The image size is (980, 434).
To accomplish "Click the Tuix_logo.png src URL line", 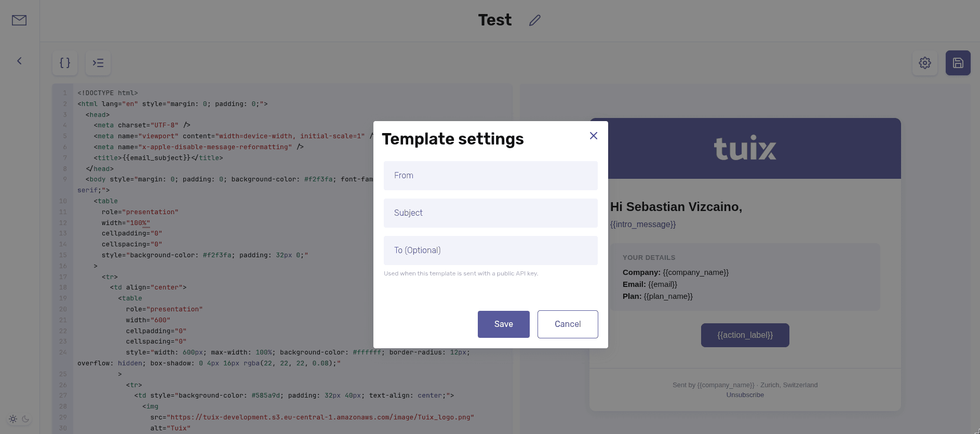I will click(x=312, y=417).
